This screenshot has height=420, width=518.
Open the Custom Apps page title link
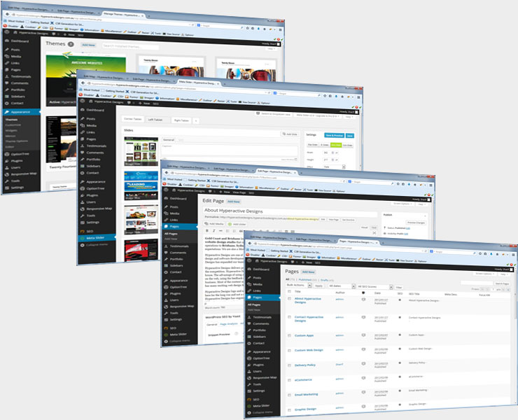(304, 335)
